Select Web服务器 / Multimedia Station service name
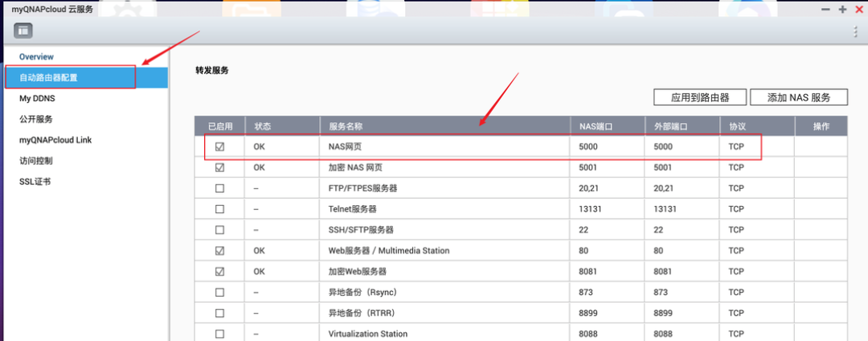Viewport: 868px width, 341px height. point(389,251)
